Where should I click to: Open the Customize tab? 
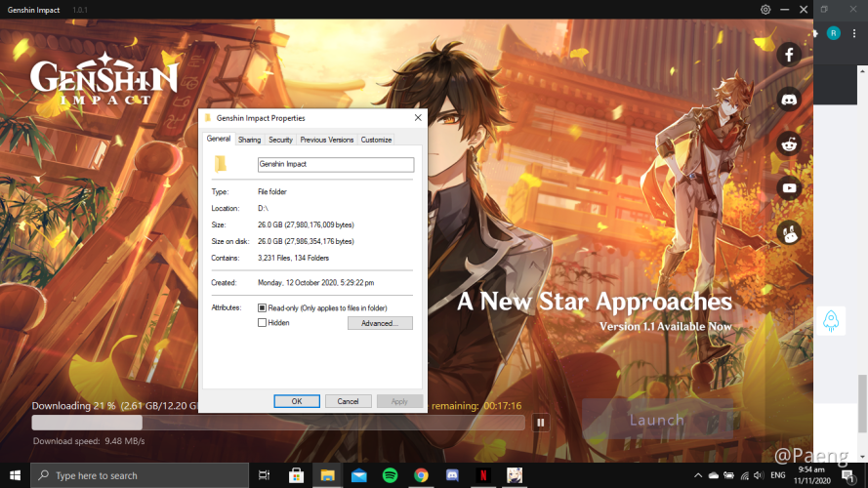[377, 140]
